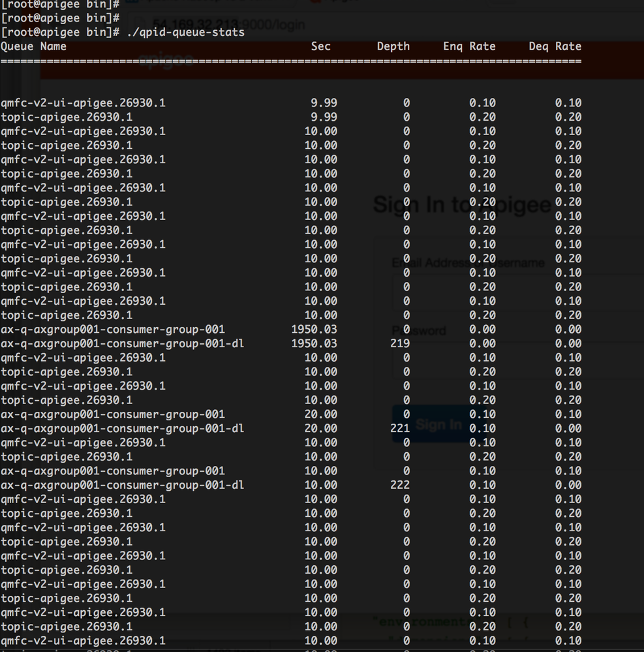
Task: Select the Queue Name column header
Action: click(x=34, y=46)
